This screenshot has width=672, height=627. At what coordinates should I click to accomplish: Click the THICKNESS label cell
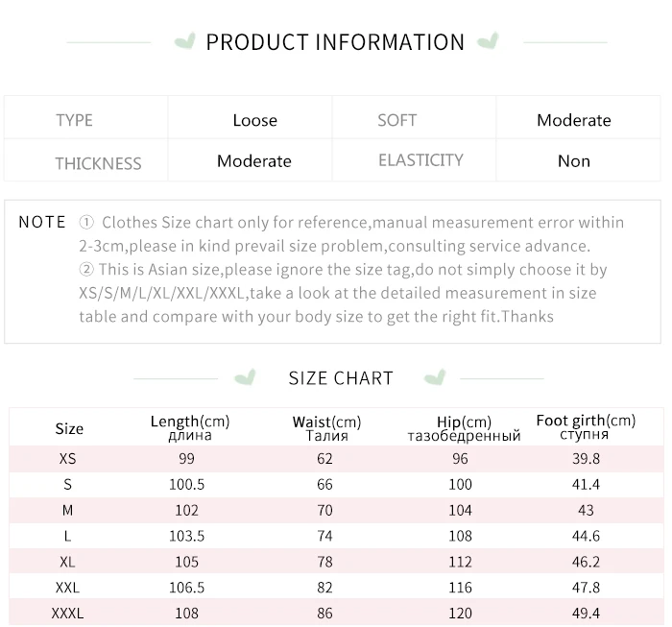point(98,163)
